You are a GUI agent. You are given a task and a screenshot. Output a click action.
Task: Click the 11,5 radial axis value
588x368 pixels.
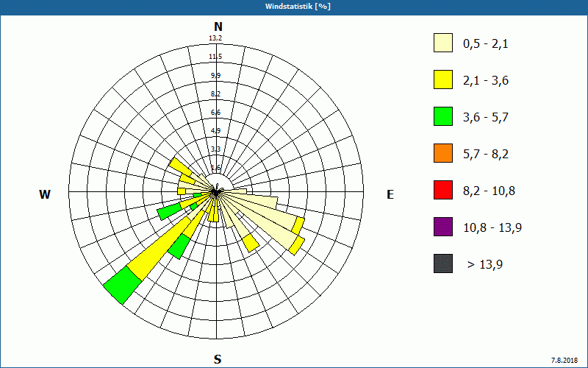(x=215, y=57)
